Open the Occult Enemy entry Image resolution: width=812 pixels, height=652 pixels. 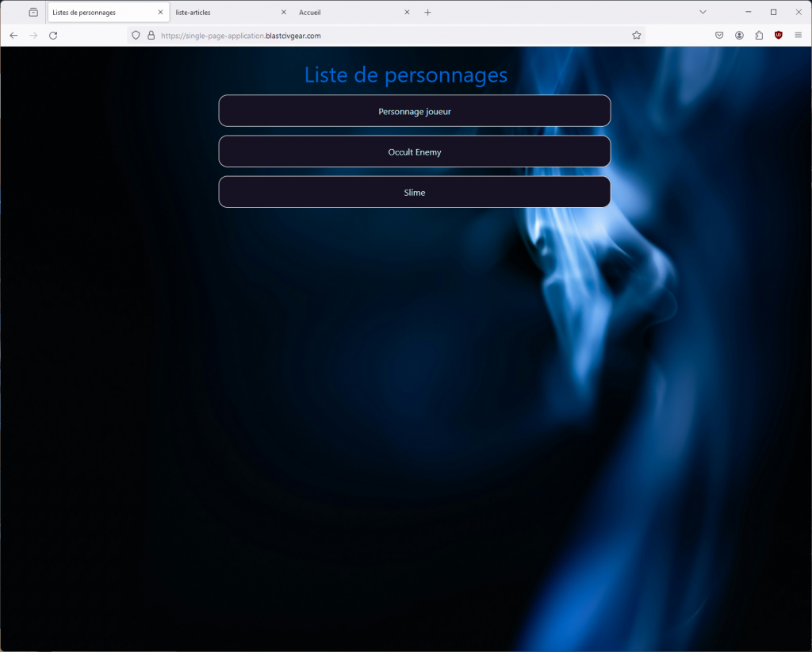point(414,151)
